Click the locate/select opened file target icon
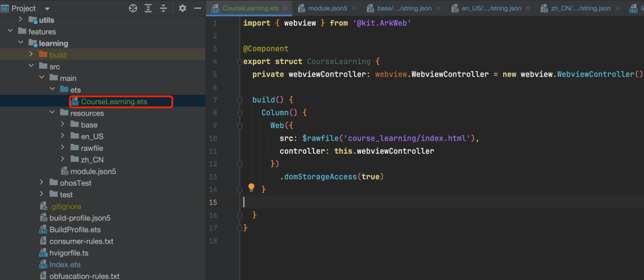The image size is (644, 280). [133, 8]
